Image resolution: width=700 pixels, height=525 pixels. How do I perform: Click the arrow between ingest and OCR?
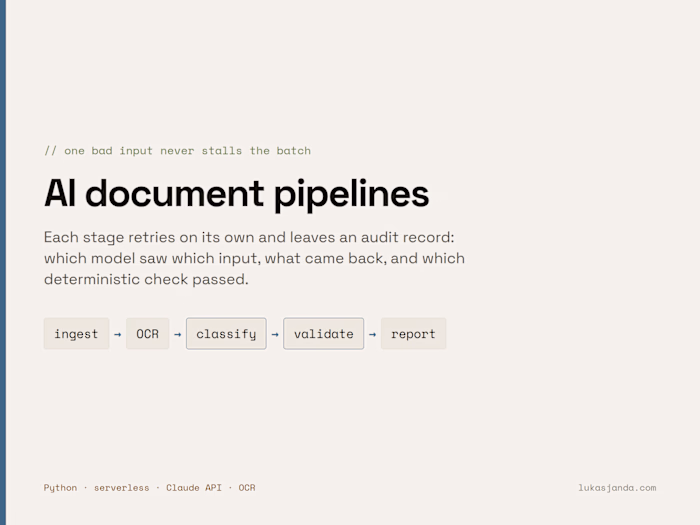tap(117, 334)
